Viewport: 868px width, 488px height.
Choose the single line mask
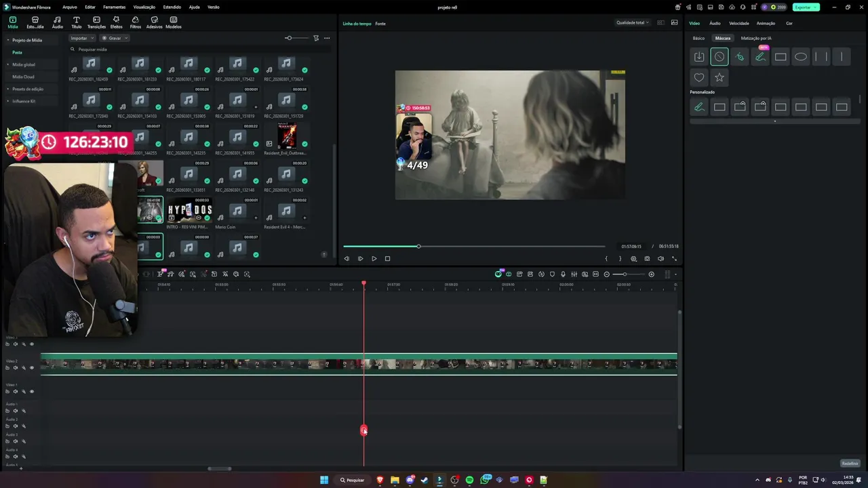pyautogui.click(x=842, y=57)
